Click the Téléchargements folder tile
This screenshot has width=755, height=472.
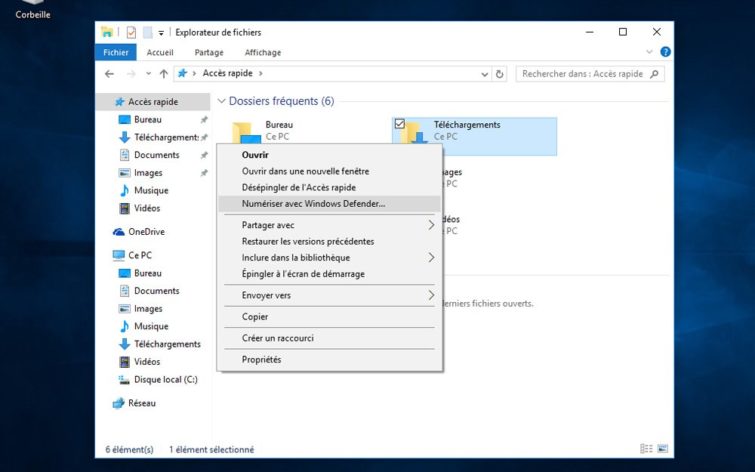[x=475, y=136]
